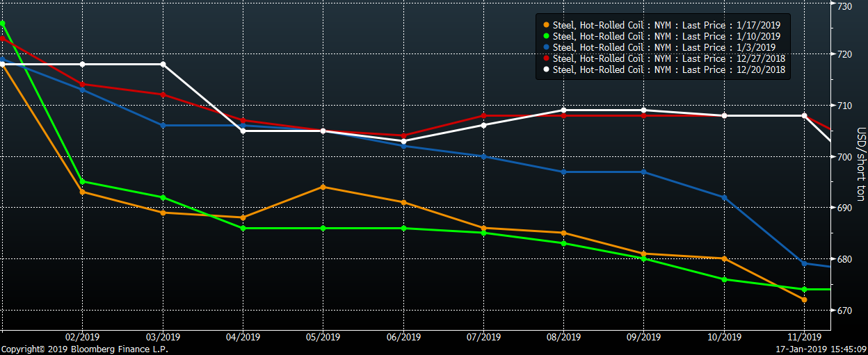The width and height of the screenshot is (868, 355).
Task: Click the orange legend dot for 1/17/2019
Action: 547,26
